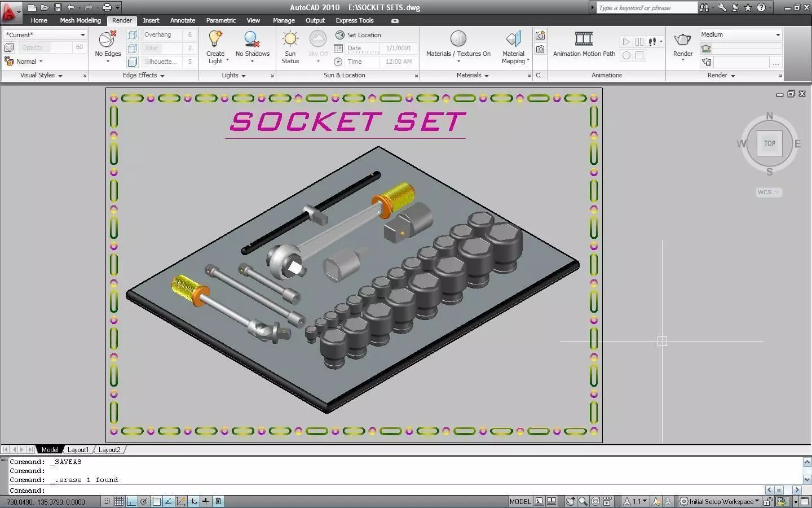This screenshot has height=508, width=812.
Task: Click the Plot printer icon
Action: point(107,8)
